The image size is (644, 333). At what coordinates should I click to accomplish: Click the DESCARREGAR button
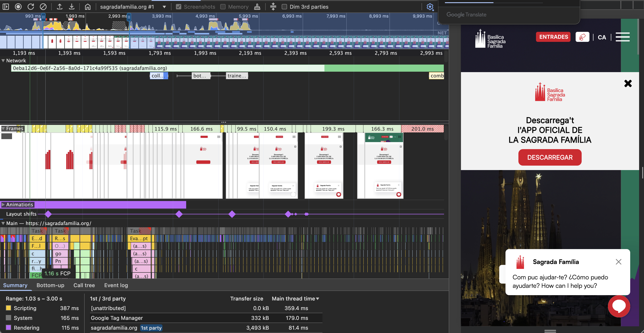click(550, 157)
